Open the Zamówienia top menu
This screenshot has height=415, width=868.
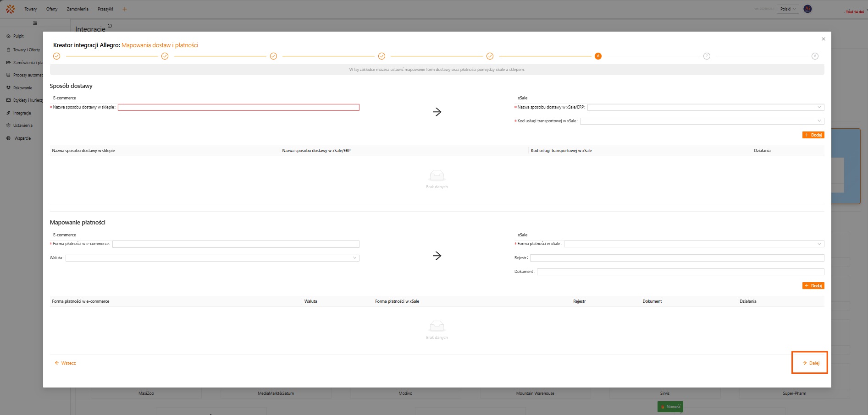[x=77, y=9]
